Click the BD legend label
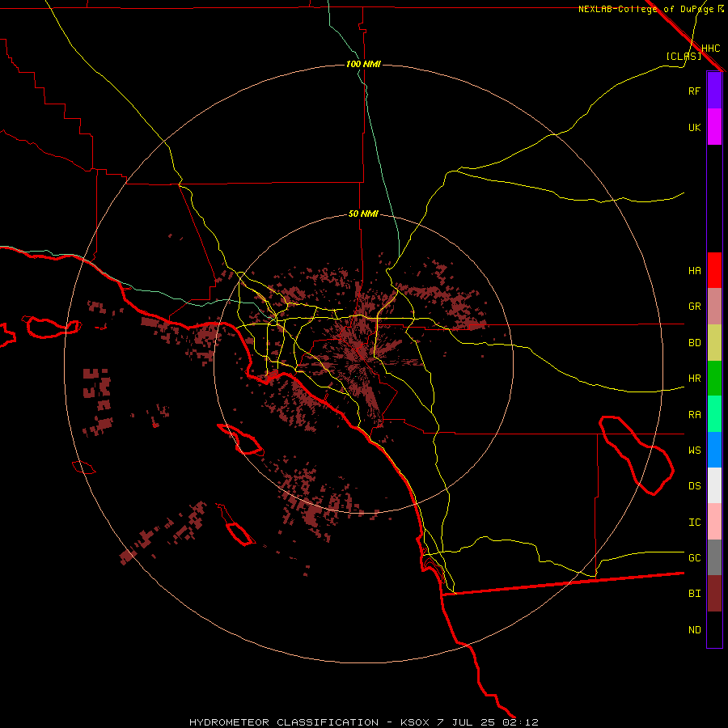This screenshot has width=728, height=728. coord(694,343)
